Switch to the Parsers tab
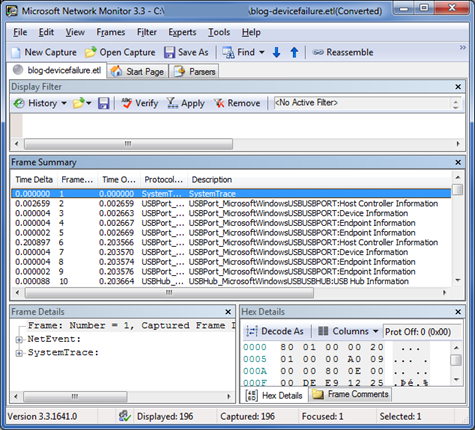 coord(194,71)
